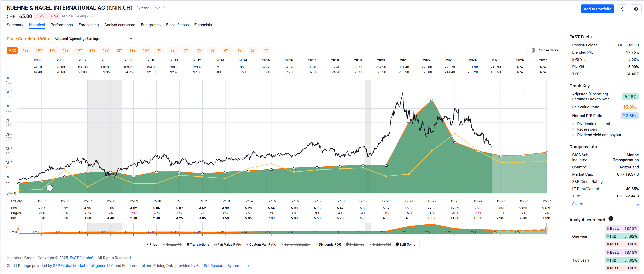Click the One year Beat 18.18% badge
644x274 pixels.
tap(622, 229)
